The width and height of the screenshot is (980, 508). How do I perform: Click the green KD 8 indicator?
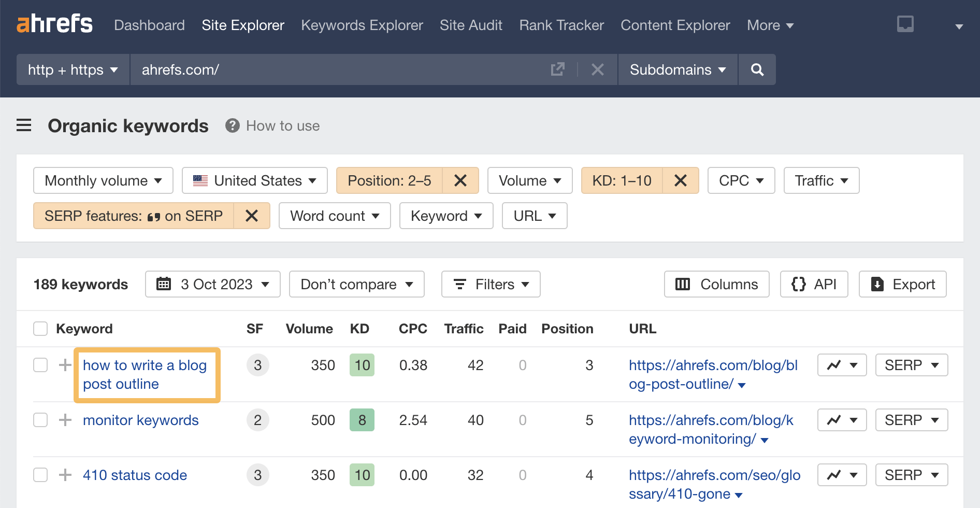[x=362, y=420]
